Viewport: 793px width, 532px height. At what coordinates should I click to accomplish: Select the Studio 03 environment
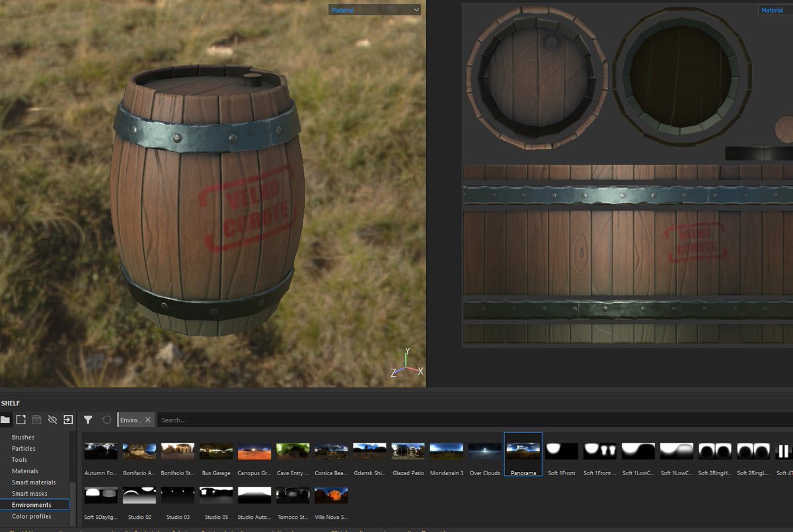point(178,496)
